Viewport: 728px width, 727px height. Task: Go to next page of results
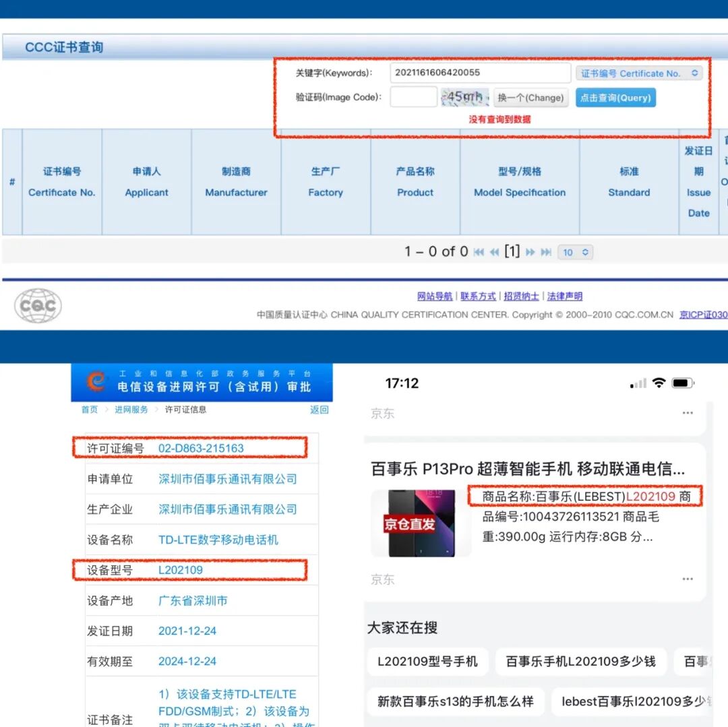pyautogui.click(x=530, y=252)
